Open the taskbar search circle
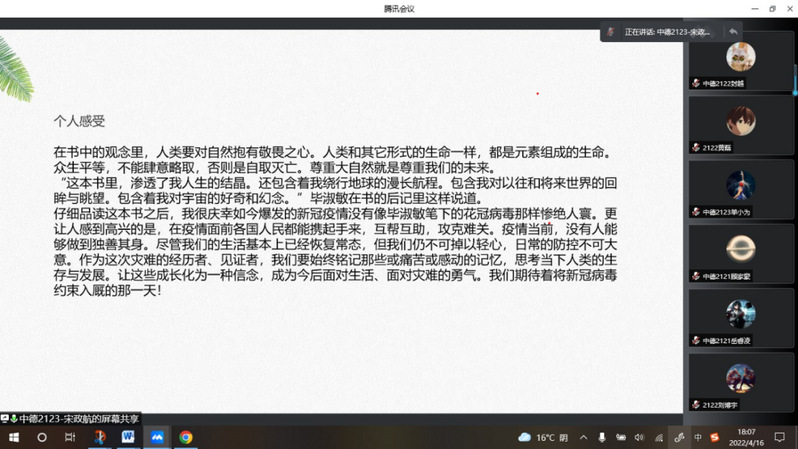798x449 pixels. [x=42, y=437]
